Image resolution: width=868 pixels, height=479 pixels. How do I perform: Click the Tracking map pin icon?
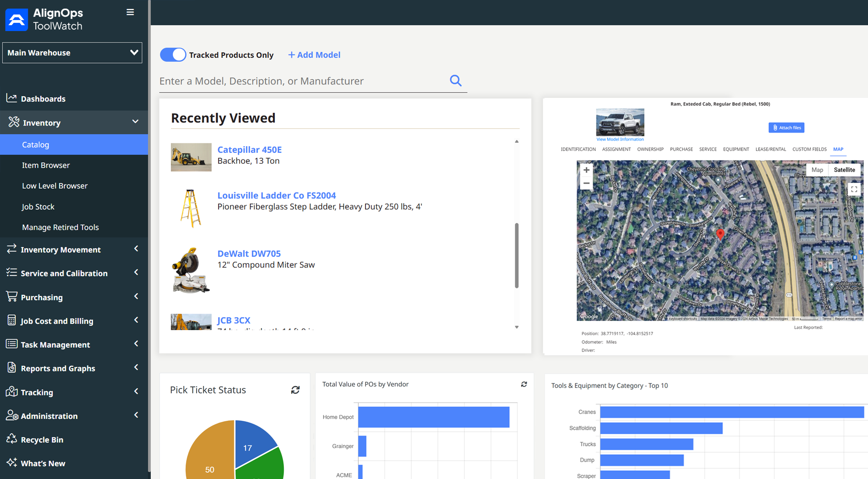11,392
